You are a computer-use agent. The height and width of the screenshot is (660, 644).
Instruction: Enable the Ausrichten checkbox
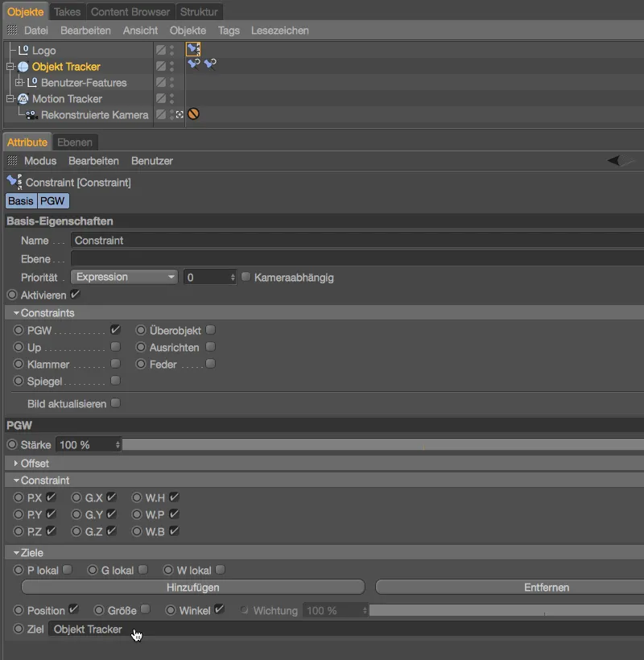pyautogui.click(x=210, y=346)
